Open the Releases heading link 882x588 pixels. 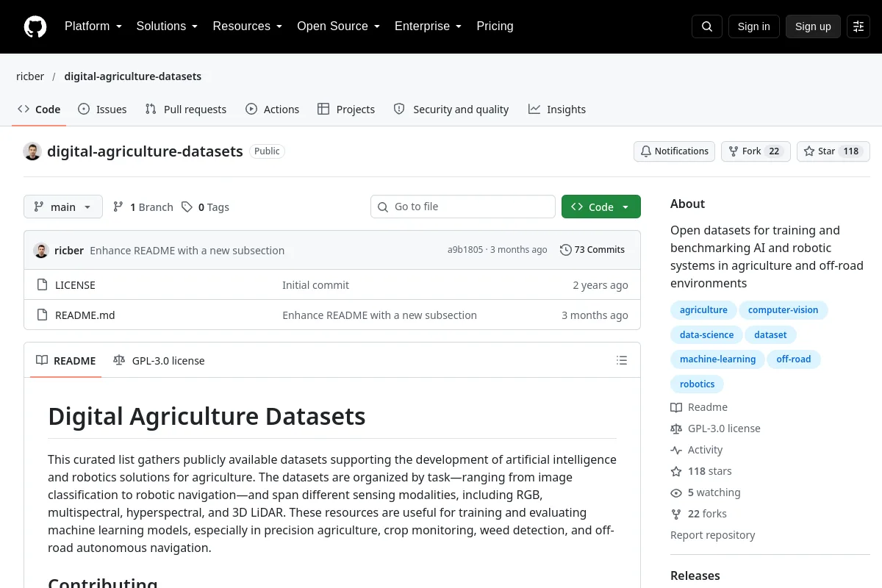click(x=695, y=576)
